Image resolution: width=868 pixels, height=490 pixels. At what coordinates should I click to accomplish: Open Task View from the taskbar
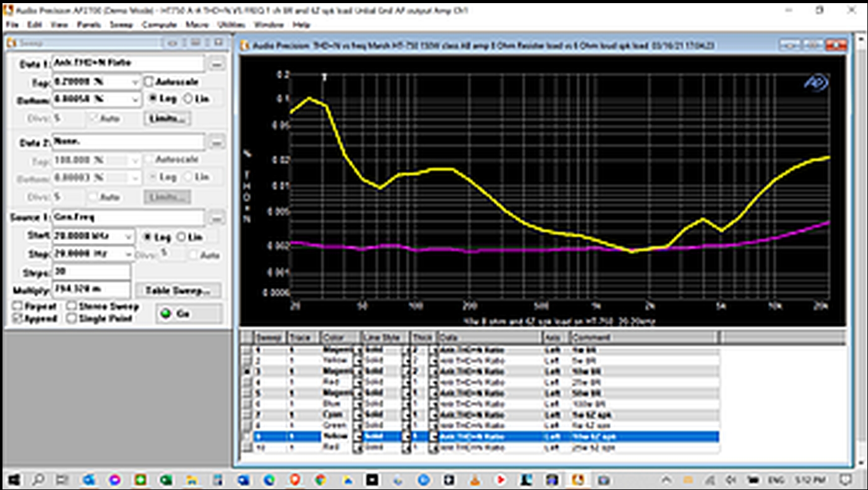click(62, 480)
